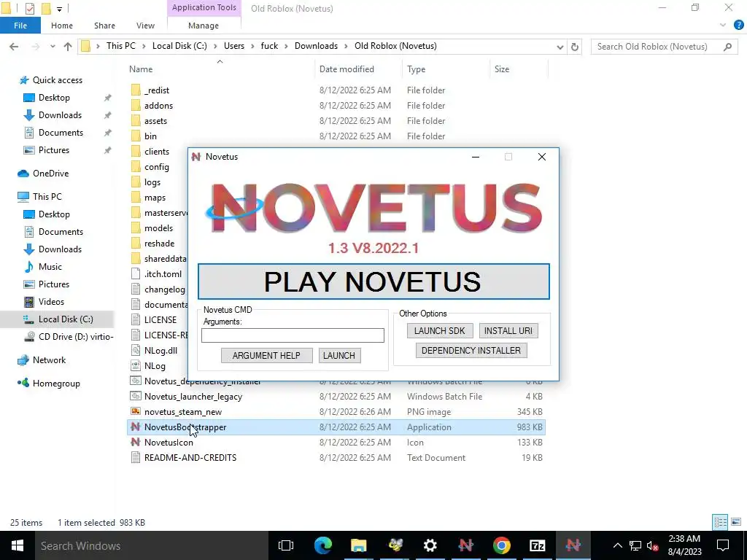747x560 pixels.
Task: Select the NLog.dll file icon
Action: (x=136, y=351)
